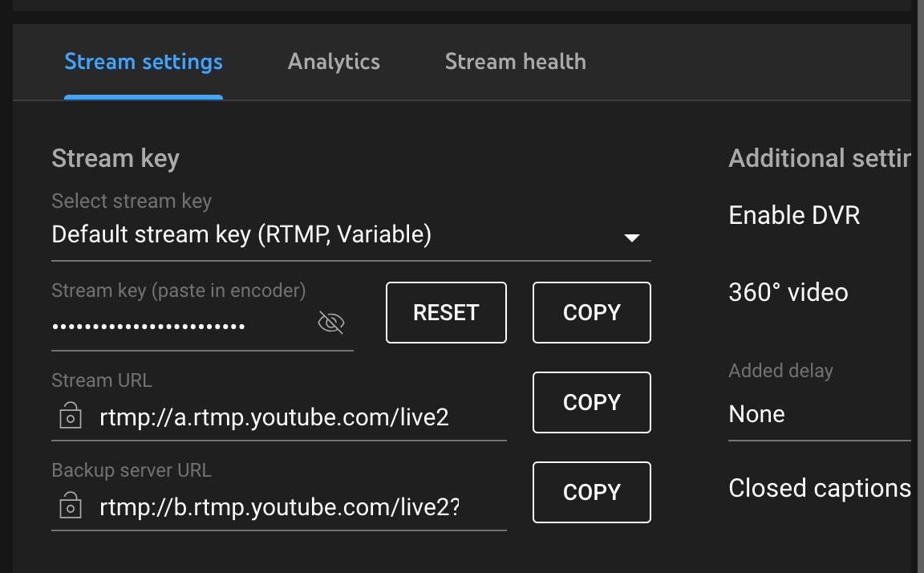Open the Stream health tab

516,62
